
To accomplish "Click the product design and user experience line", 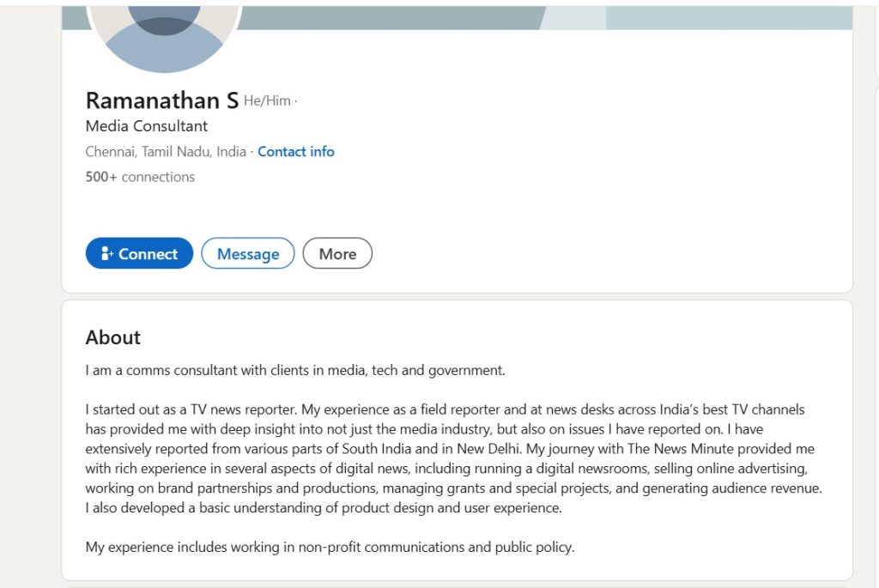I will point(324,507).
